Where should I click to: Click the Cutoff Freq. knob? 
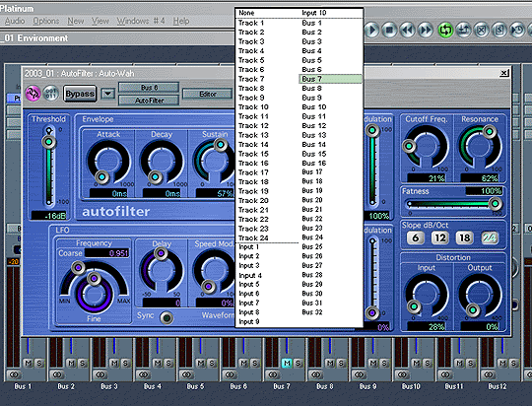click(427, 146)
